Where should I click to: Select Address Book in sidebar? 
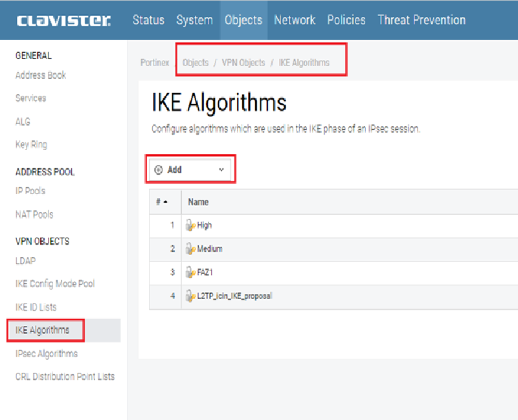point(41,75)
